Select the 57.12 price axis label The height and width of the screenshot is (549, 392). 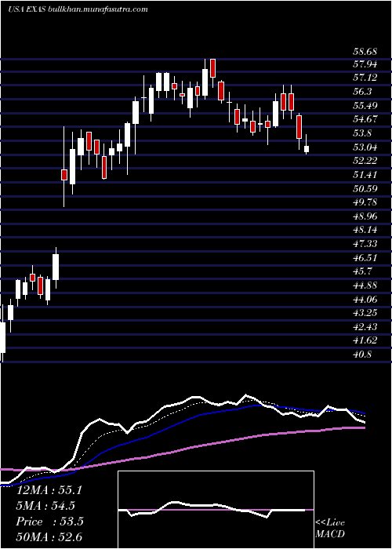365,78
